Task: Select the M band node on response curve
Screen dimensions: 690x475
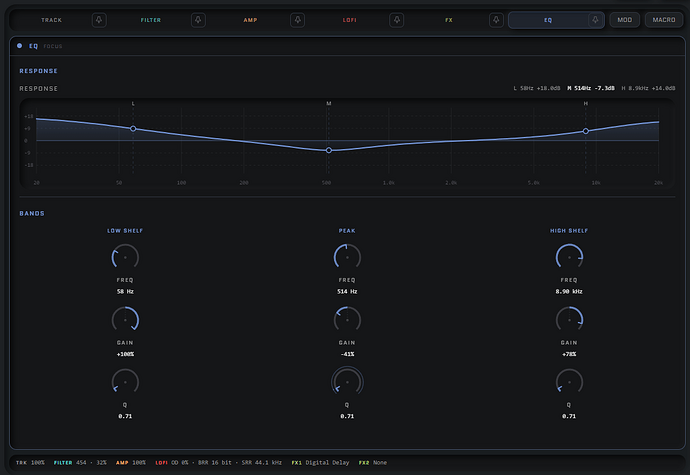Action: [329, 150]
